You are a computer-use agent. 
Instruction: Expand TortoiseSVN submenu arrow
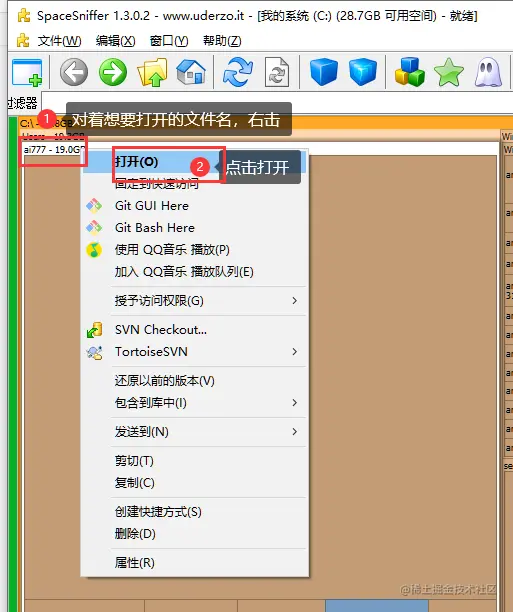point(295,352)
